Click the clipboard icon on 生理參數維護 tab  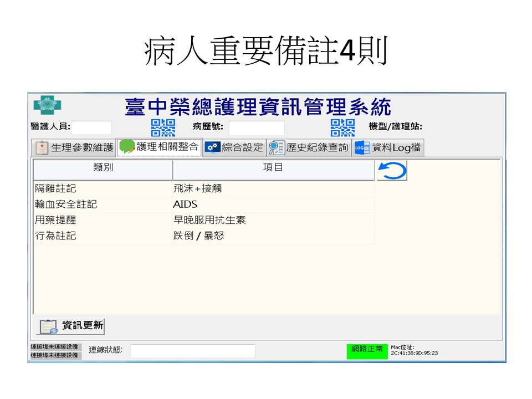pos(42,148)
